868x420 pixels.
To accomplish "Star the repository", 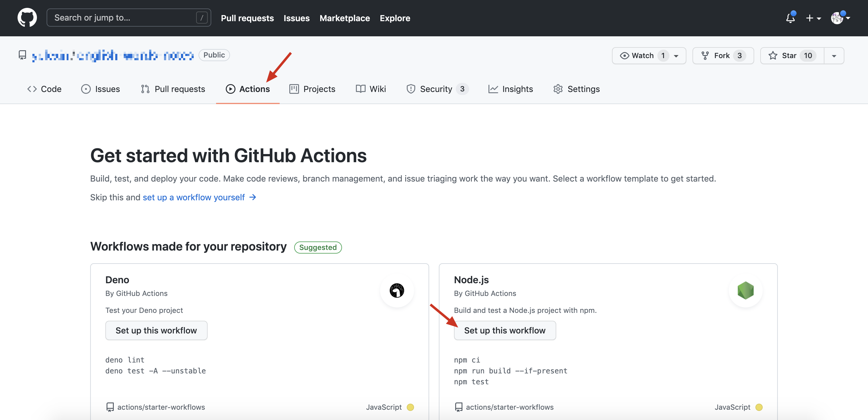I will point(792,56).
